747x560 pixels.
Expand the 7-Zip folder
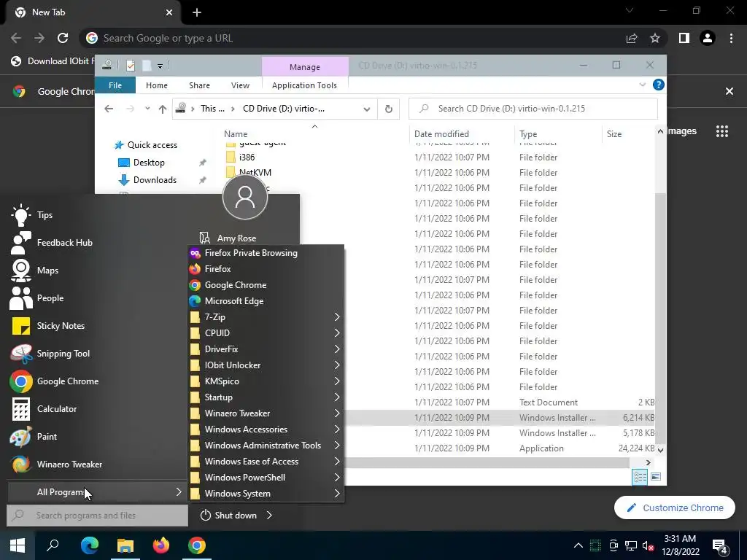[x=266, y=317]
